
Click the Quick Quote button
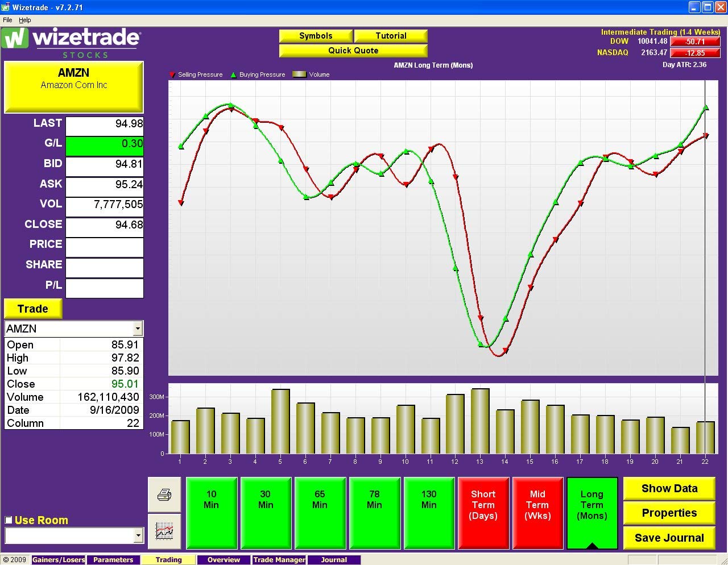[353, 51]
